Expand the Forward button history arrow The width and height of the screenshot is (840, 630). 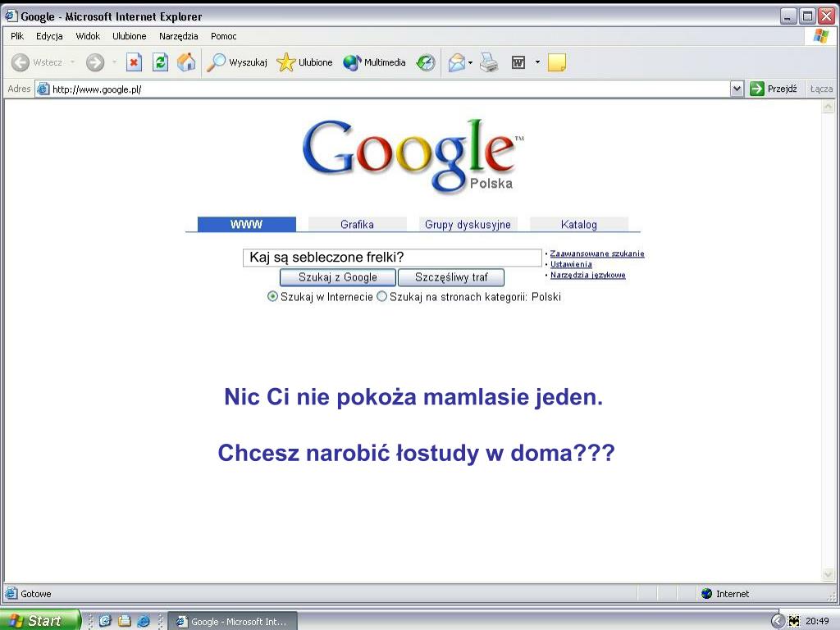click(114, 62)
